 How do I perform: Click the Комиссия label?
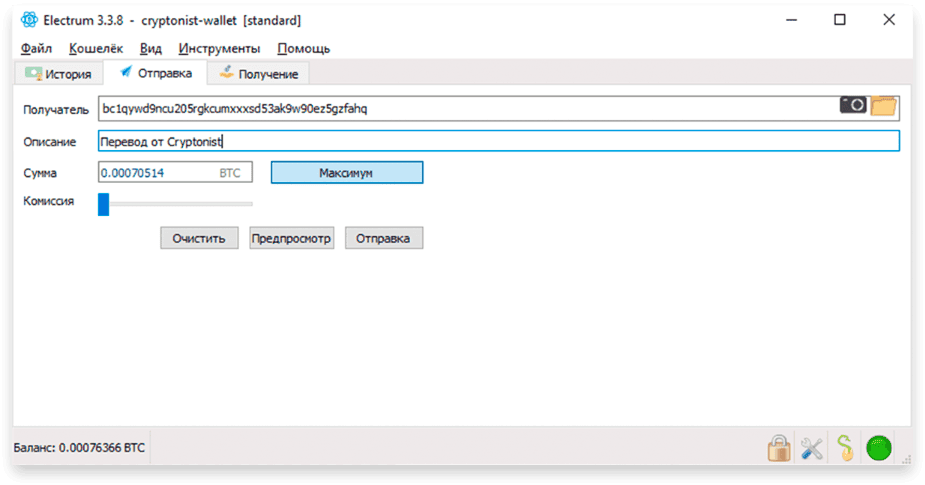point(48,201)
